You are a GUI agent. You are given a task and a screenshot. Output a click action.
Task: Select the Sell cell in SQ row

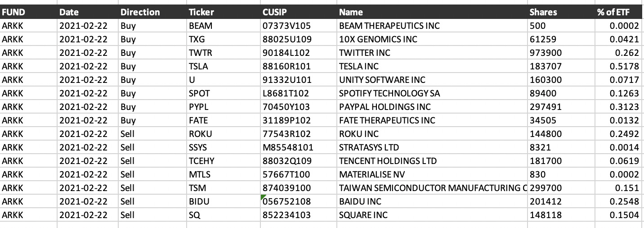tap(152, 215)
